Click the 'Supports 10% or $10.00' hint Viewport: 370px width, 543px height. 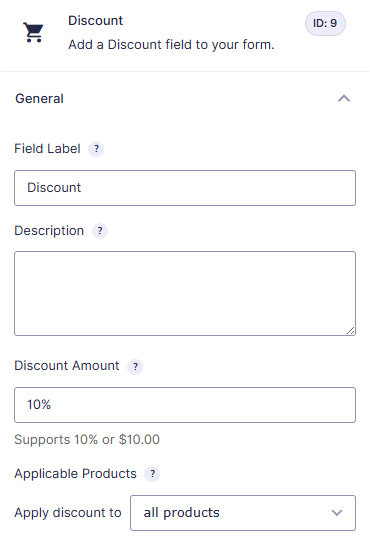click(87, 439)
